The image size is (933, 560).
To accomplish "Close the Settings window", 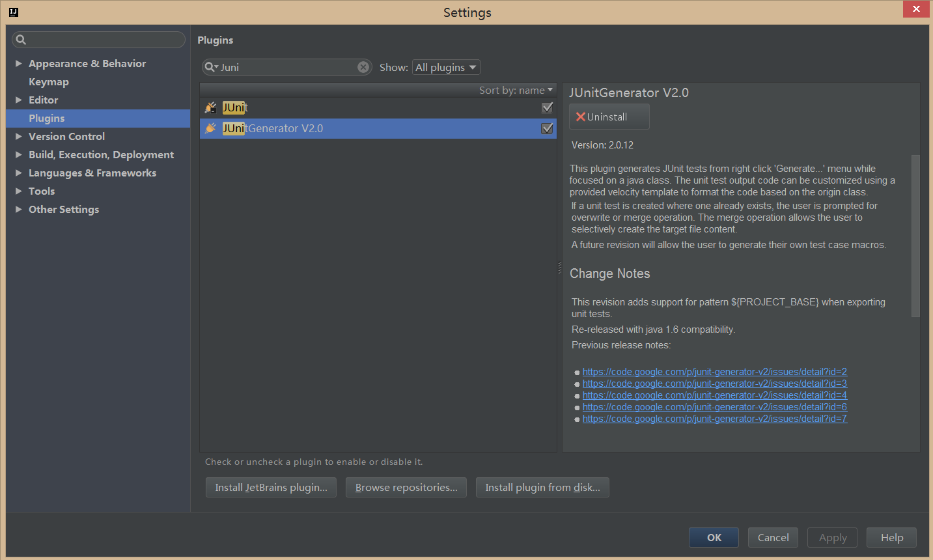I will pos(916,9).
